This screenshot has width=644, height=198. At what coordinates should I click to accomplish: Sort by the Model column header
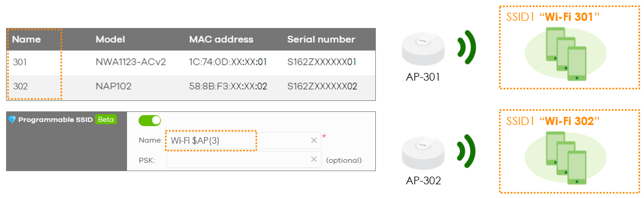tap(110, 39)
